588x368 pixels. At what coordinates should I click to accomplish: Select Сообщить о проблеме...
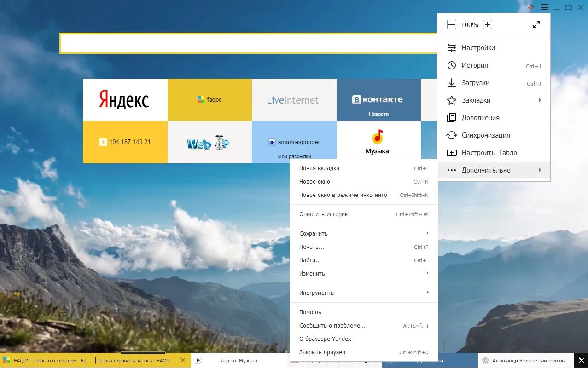coord(364,326)
